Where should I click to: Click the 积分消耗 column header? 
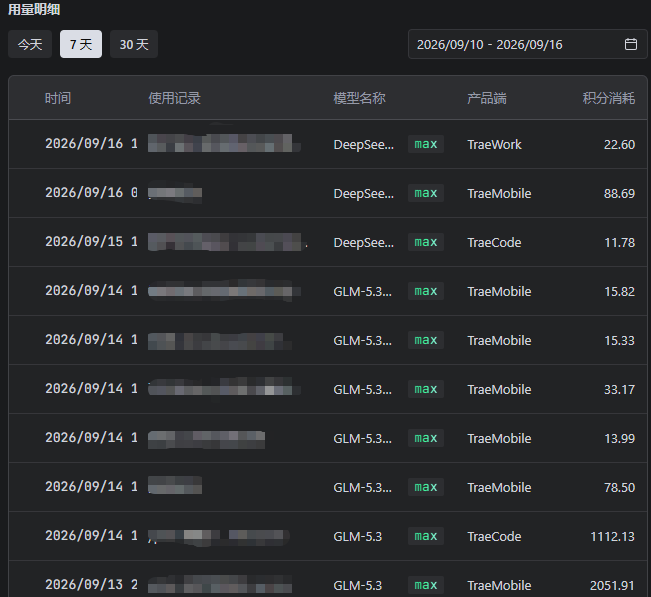click(609, 98)
